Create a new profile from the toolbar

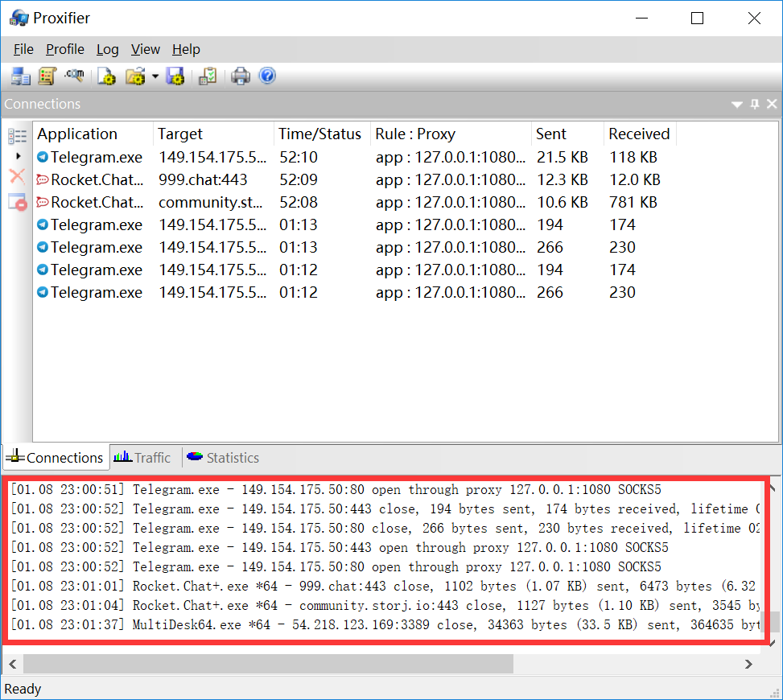click(x=106, y=76)
